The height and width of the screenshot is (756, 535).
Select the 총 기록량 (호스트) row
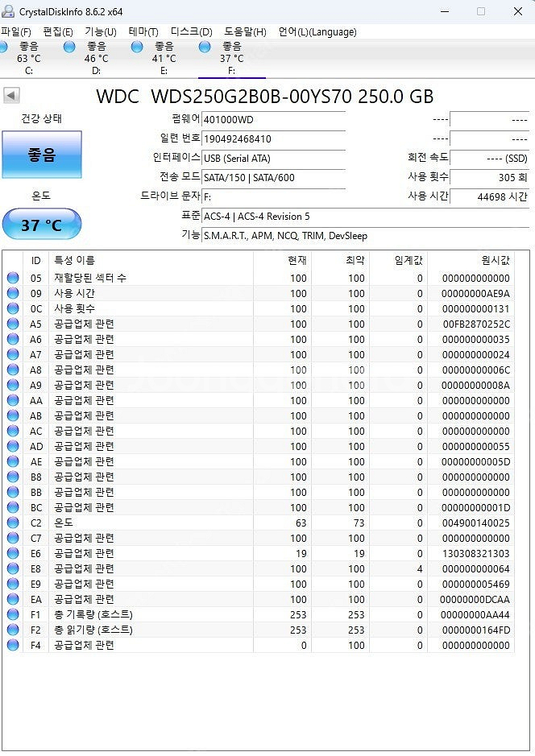[259, 615]
